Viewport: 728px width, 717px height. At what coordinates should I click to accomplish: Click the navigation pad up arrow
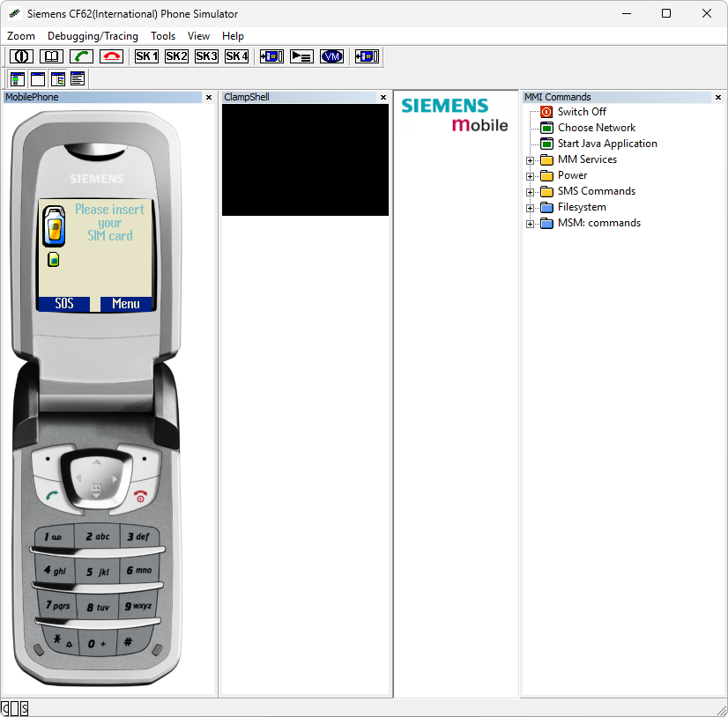96,462
